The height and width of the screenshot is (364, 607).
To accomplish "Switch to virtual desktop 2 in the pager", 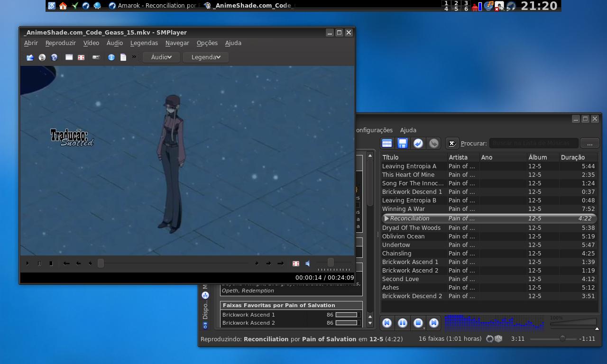I will pos(456,3).
